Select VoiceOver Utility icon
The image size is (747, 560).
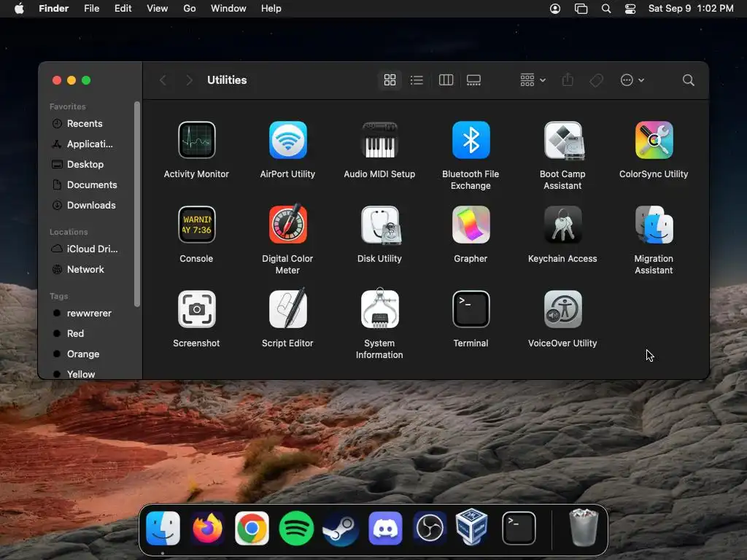(x=562, y=309)
